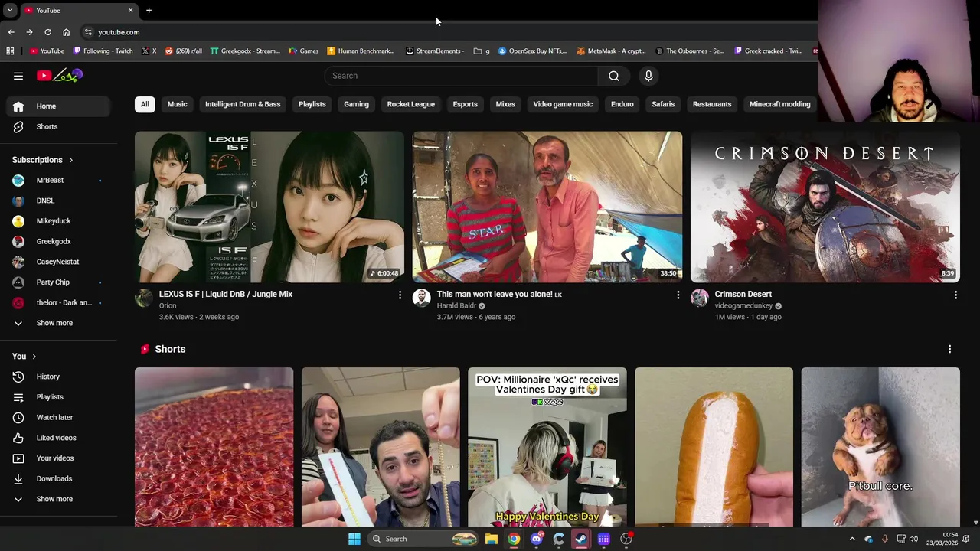Screen dimensions: 980x551
Task: Open Shorts from the sidebar
Action: coord(58,126)
